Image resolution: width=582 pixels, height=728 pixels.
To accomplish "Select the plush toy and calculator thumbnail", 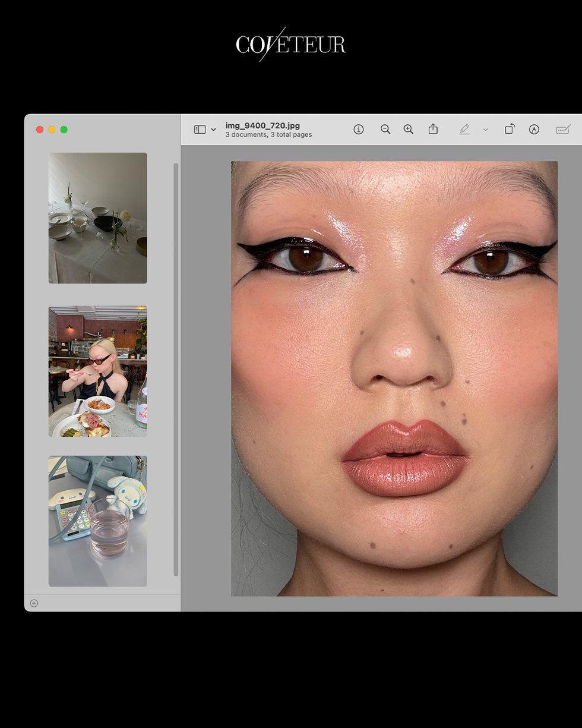I will point(98,521).
